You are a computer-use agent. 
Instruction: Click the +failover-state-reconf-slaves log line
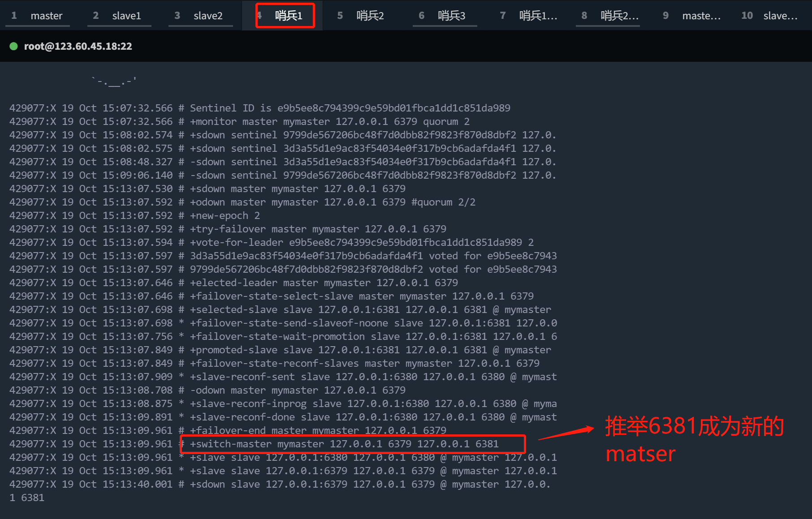pyautogui.click(x=364, y=363)
